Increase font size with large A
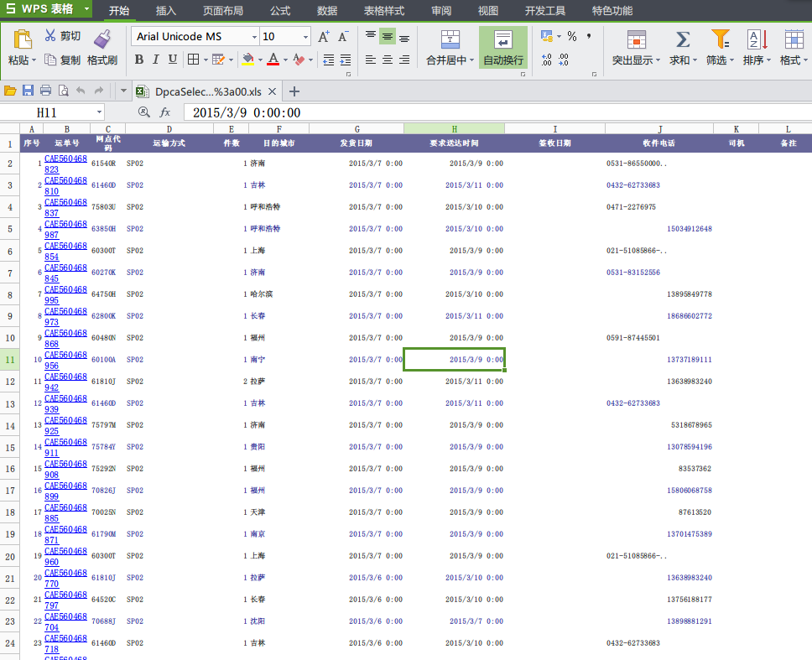Viewport: 812px width, 660px height. click(324, 37)
